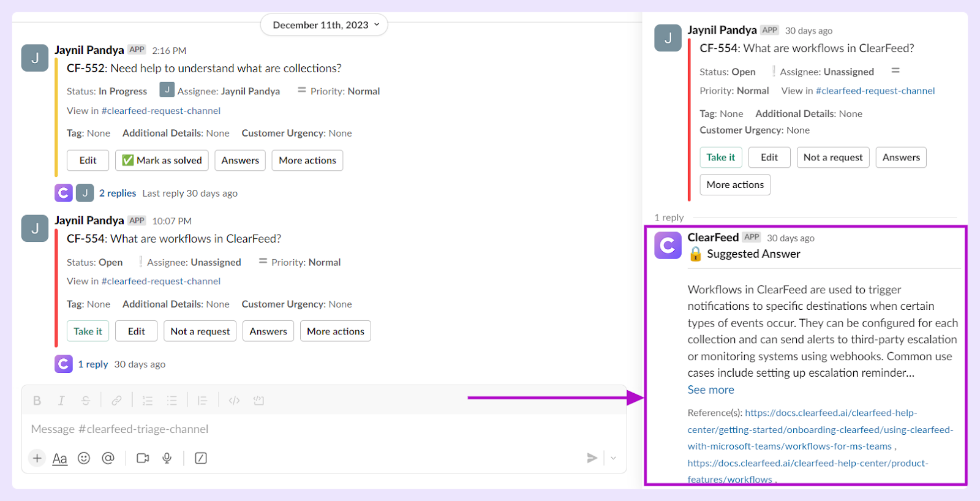The height and width of the screenshot is (501, 980).
Task: Click 30 days ago timestamp beside ClearFeed
Action: pyautogui.click(x=791, y=238)
